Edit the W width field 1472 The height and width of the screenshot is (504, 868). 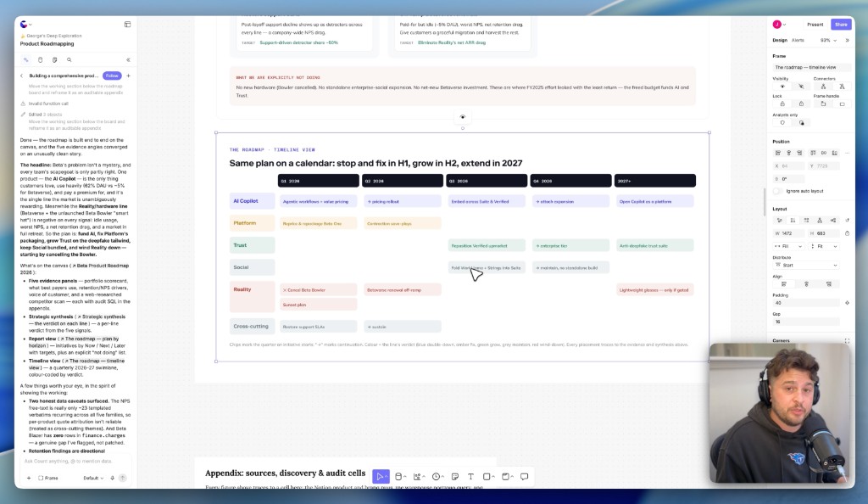(790, 233)
